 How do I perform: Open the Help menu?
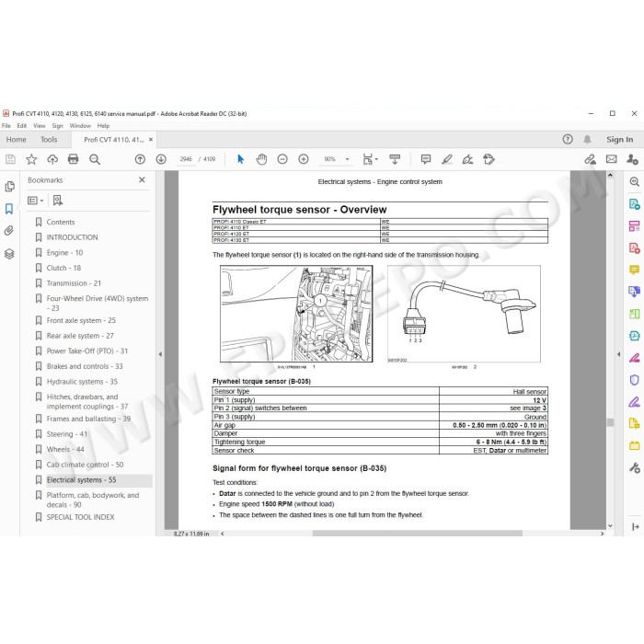tap(103, 126)
